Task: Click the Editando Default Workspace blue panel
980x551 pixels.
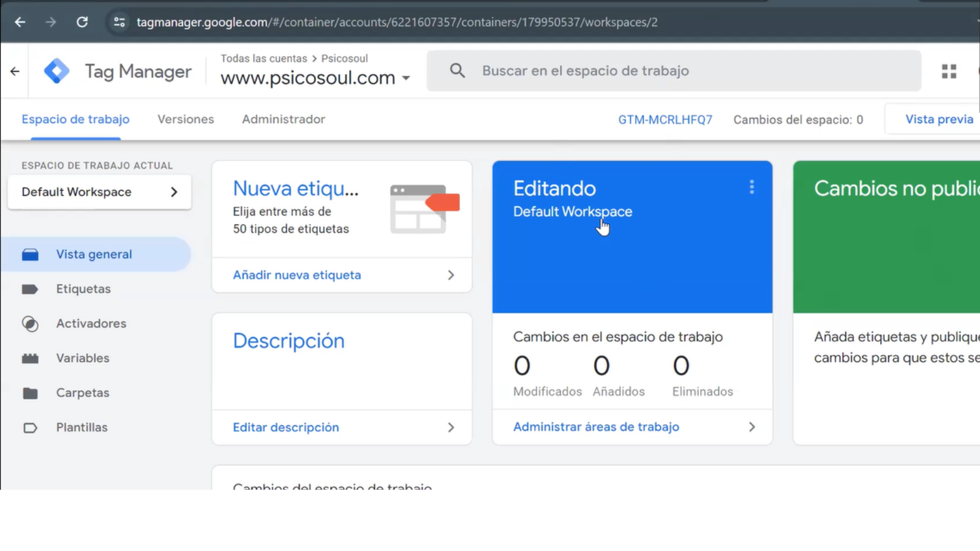Action: point(632,237)
